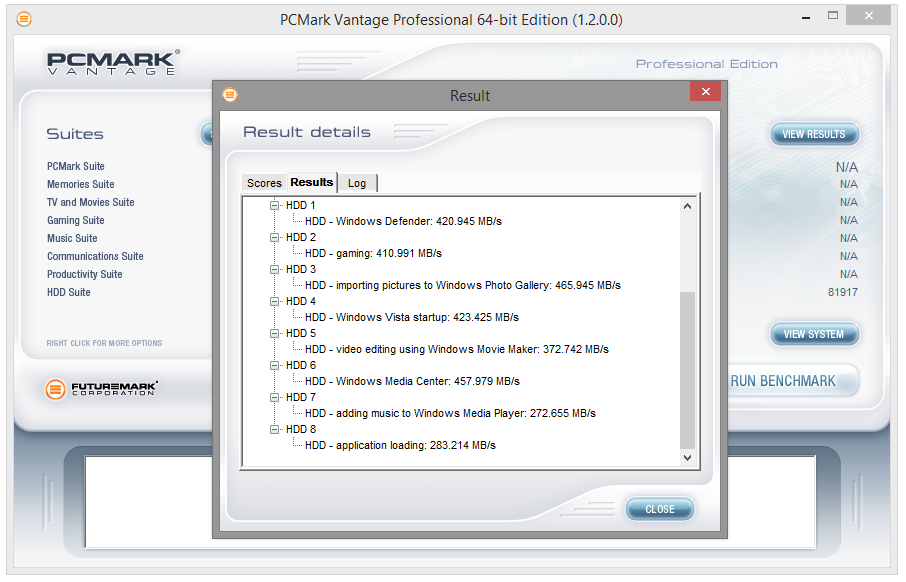Image resolution: width=906 pixels, height=582 pixels.
Task: Collapse the HDD 5 tree node
Action: (274, 333)
